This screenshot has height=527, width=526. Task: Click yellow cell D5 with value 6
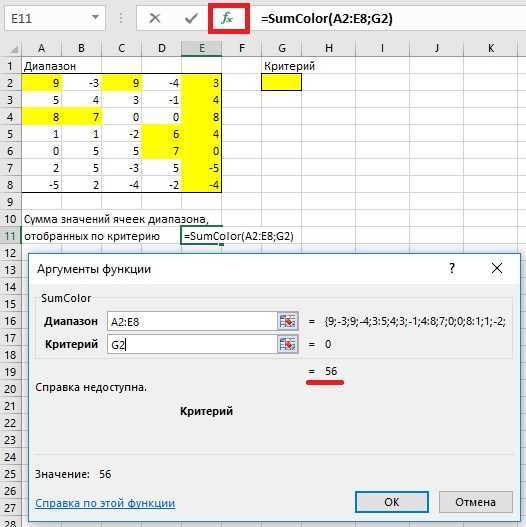pos(162,134)
